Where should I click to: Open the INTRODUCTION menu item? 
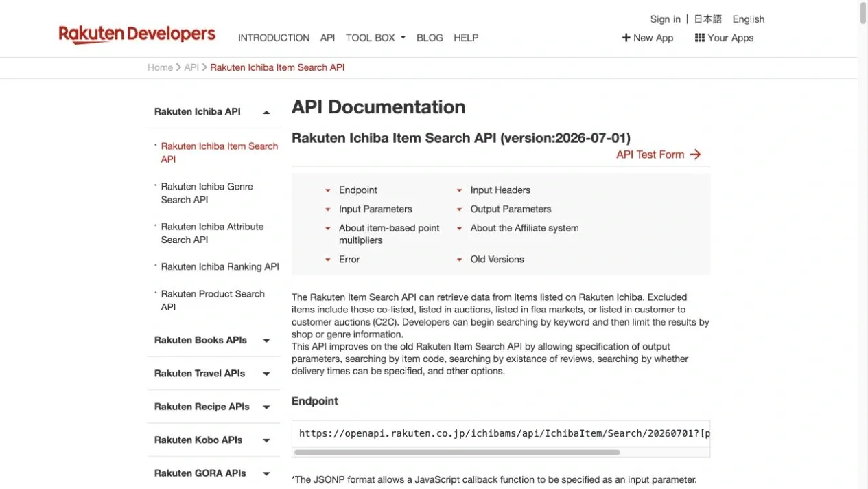coord(274,38)
